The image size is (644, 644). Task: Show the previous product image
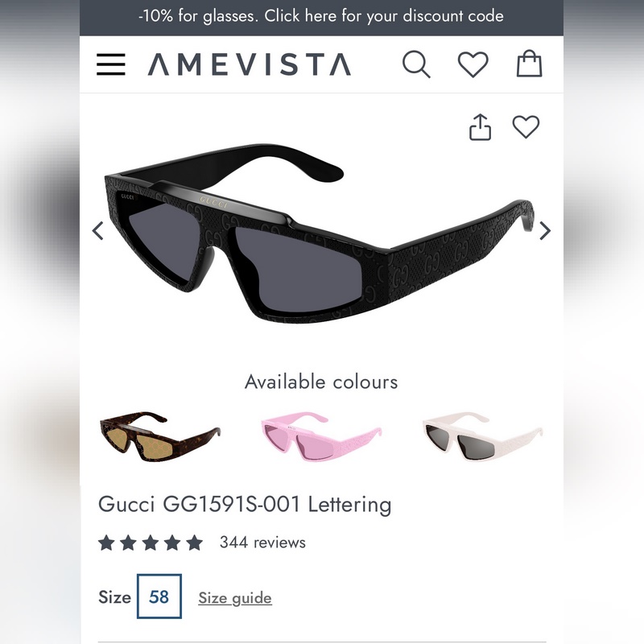coord(97,230)
